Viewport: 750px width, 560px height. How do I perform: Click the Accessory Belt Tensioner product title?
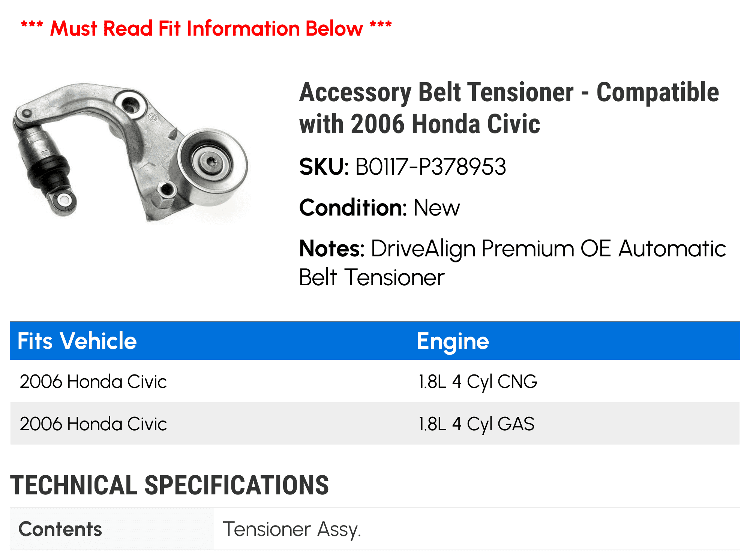(x=509, y=108)
